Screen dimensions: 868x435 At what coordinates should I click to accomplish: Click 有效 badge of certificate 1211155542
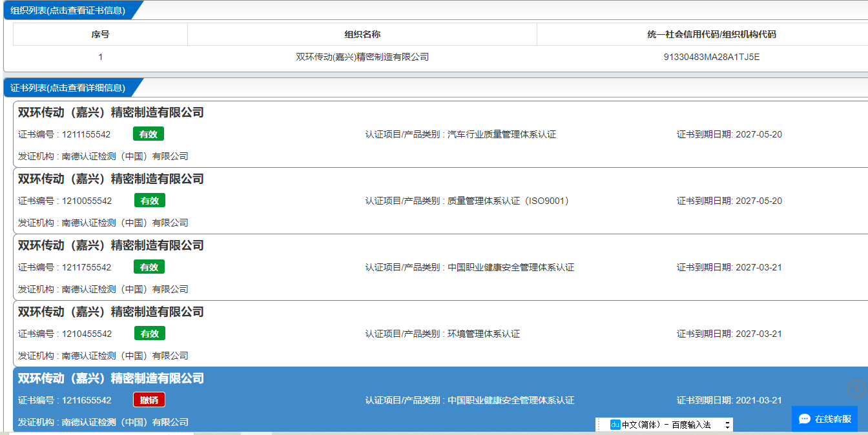[149, 134]
